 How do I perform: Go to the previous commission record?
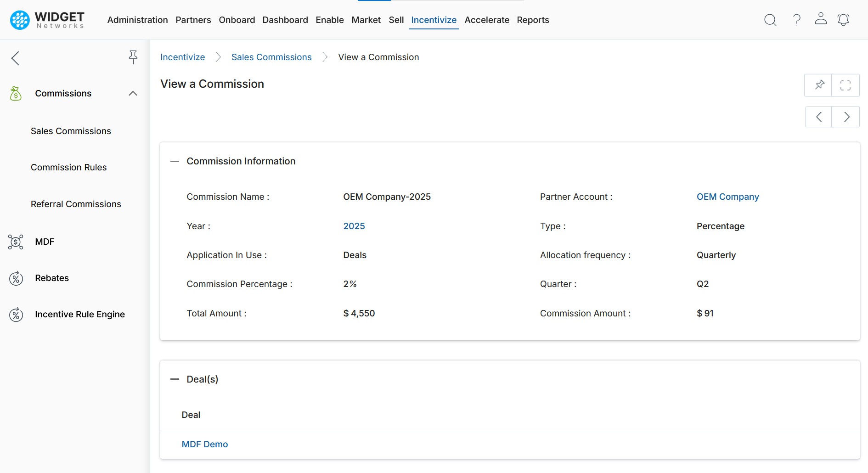(819, 117)
